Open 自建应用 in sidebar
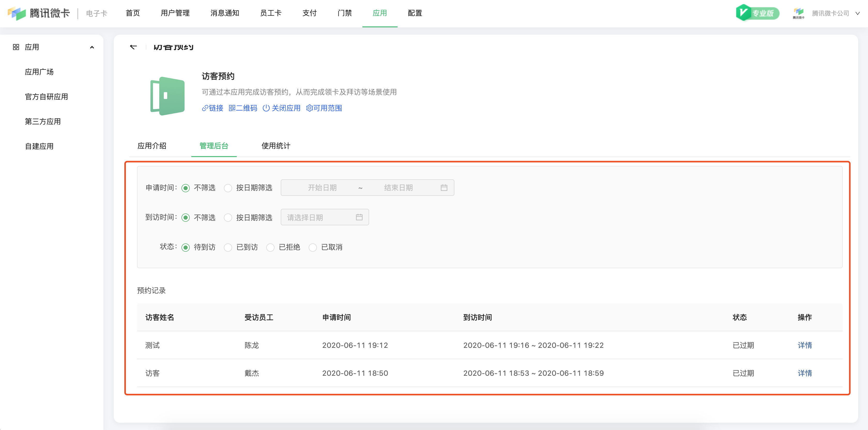The height and width of the screenshot is (430, 868). (x=39, y=146)
